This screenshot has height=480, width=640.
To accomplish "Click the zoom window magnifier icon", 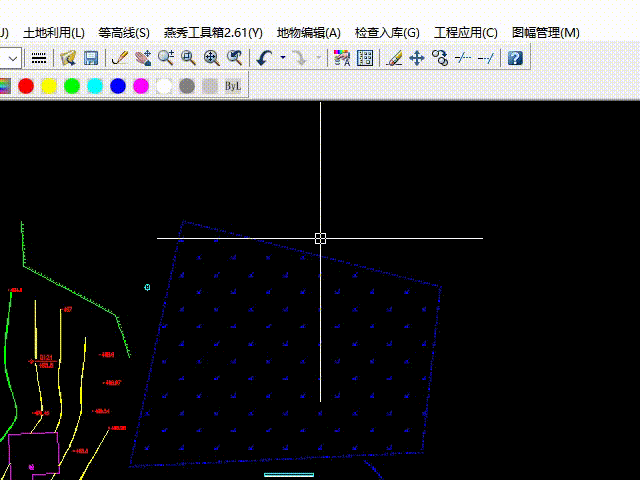I will (x=189, y=58).
